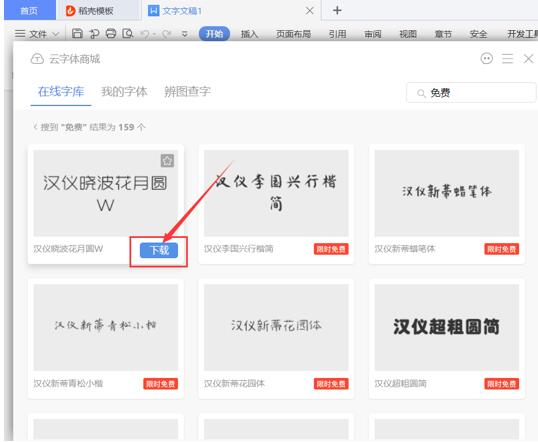538x442 pixels.
Task: Click the font name label 汉仪新蒂蜡笔体
Action: click(405, 249)
